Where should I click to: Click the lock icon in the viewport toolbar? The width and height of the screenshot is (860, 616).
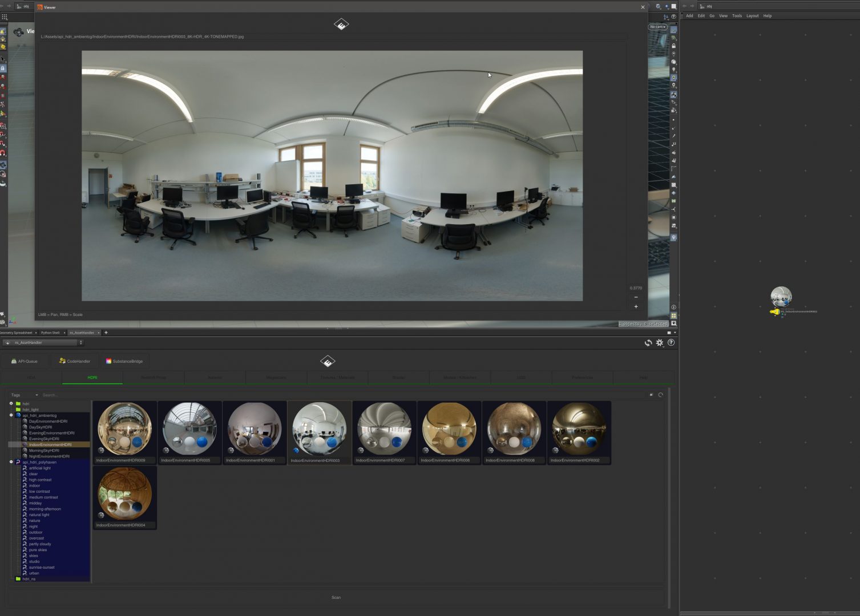(673, 46)
